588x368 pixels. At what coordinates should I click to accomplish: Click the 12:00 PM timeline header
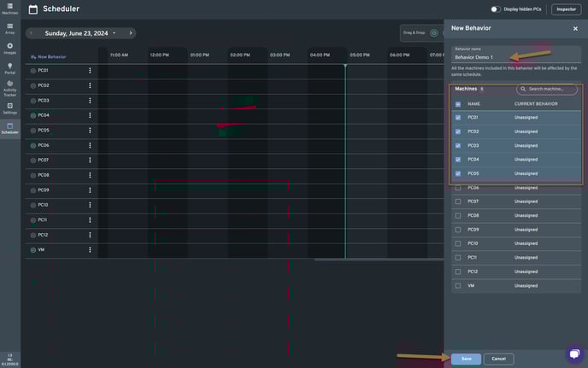159,55
